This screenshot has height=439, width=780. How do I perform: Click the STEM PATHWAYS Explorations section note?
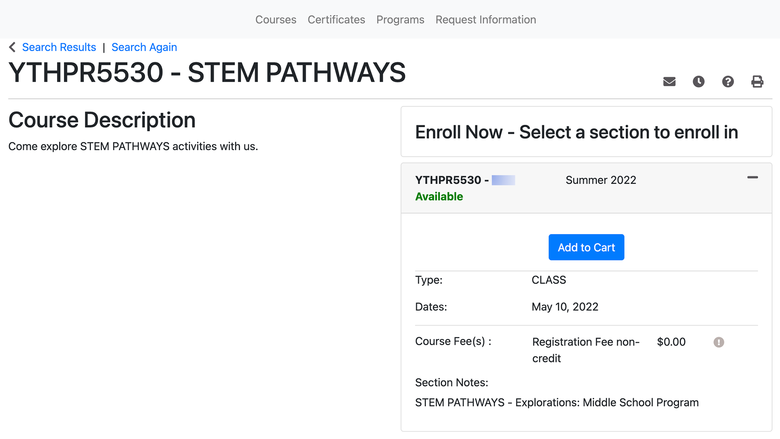point(557,402)
